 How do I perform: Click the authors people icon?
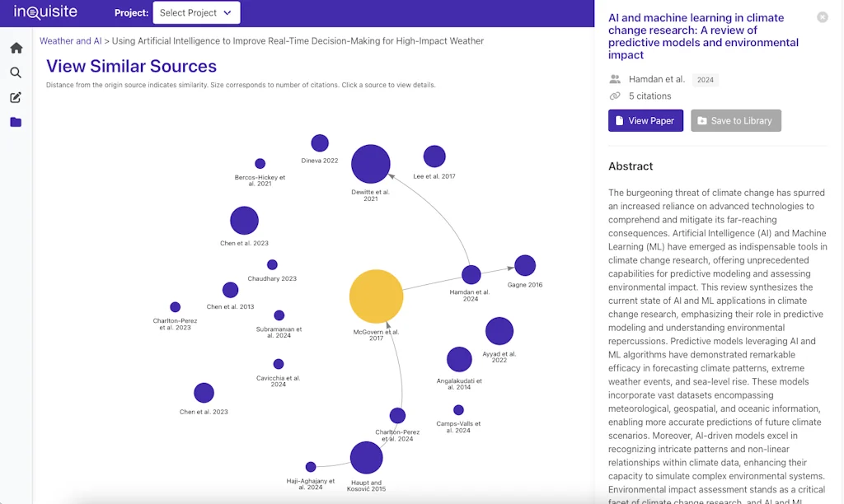615,80
